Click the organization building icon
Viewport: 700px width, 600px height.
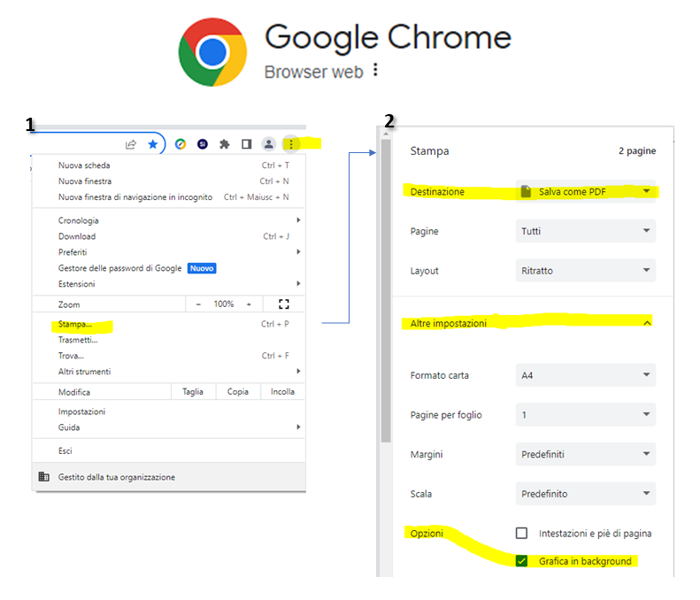point(43,477)
